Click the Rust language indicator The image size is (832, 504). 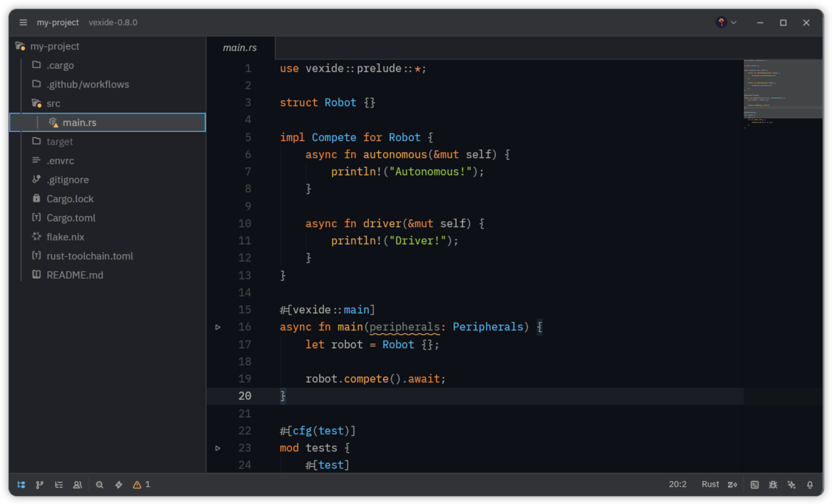point(710,485)
